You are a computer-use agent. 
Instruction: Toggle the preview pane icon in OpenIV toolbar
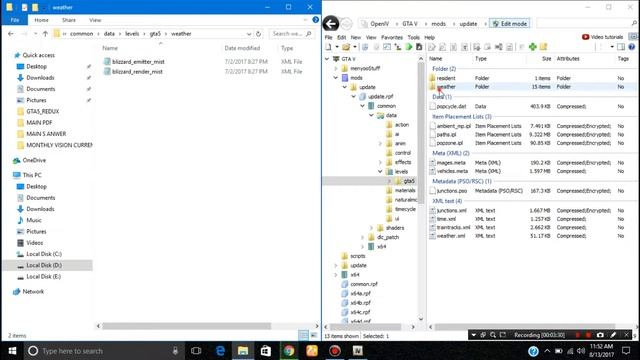[x=621, y=47]
